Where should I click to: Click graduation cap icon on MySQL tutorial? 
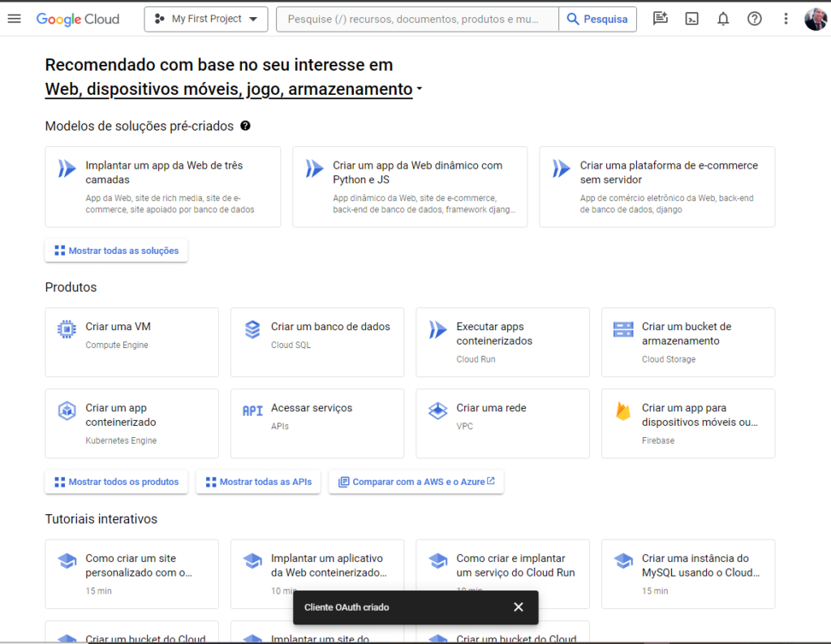(x=623, y=560)
